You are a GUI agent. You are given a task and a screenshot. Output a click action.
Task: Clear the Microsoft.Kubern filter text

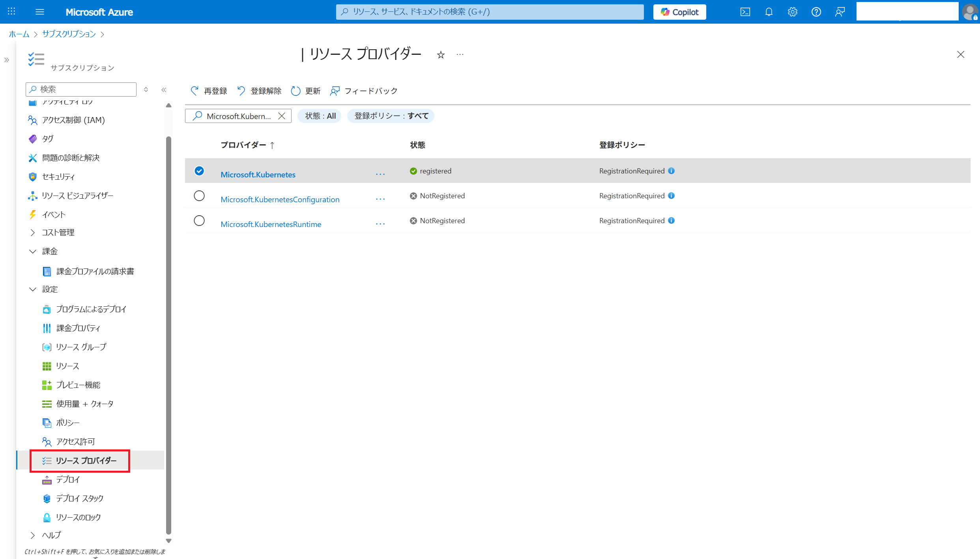coord(282,116)
